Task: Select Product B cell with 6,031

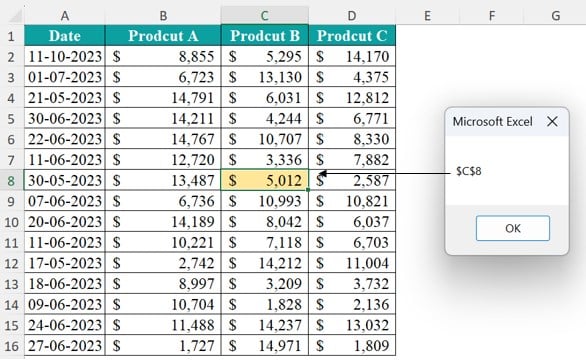Action: 265,98
